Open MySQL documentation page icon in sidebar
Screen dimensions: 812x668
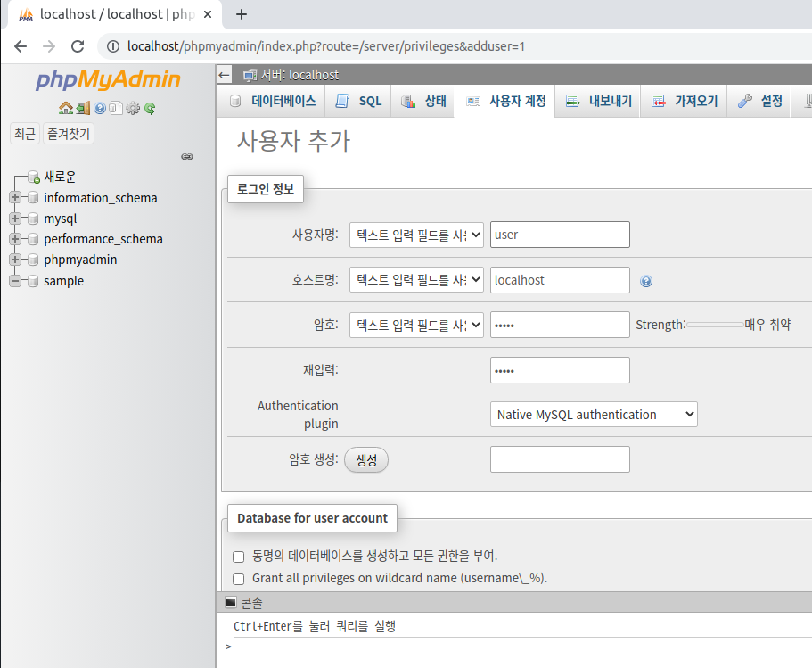click(x=116, y=108)
